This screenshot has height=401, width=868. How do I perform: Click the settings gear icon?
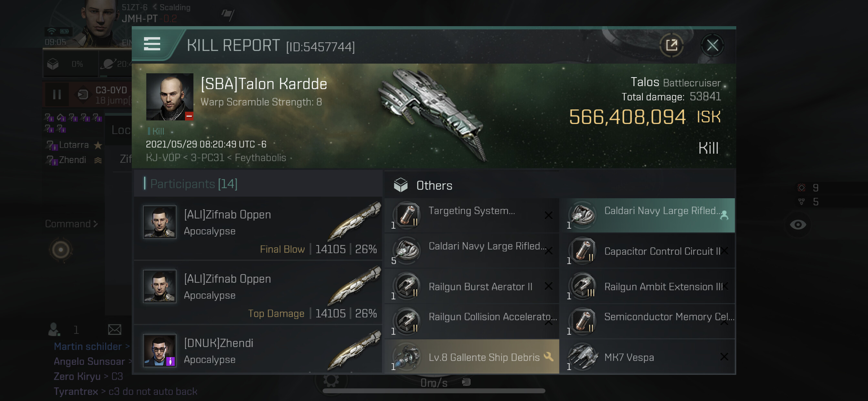pos(331,380)
